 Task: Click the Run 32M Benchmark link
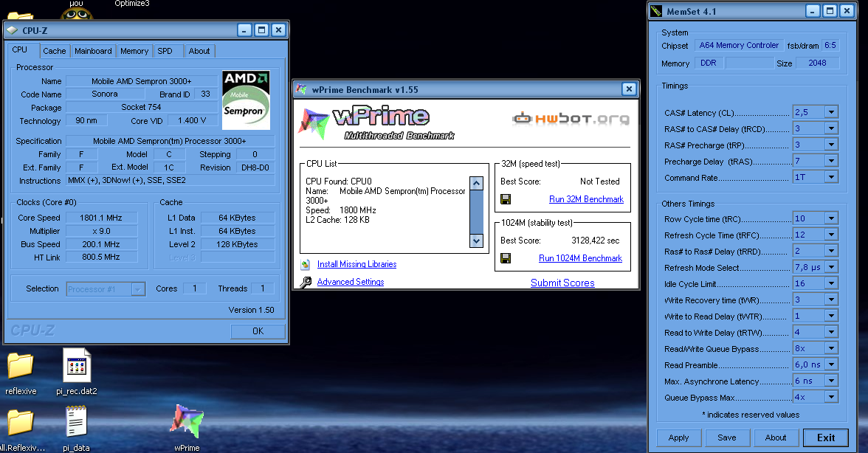(x=586, y=199)
